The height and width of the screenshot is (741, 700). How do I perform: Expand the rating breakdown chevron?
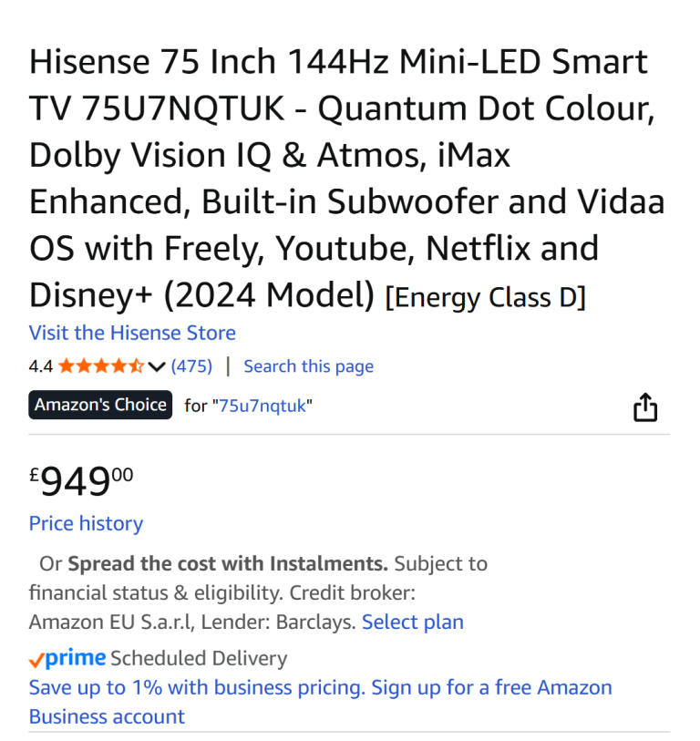[157, 367]
